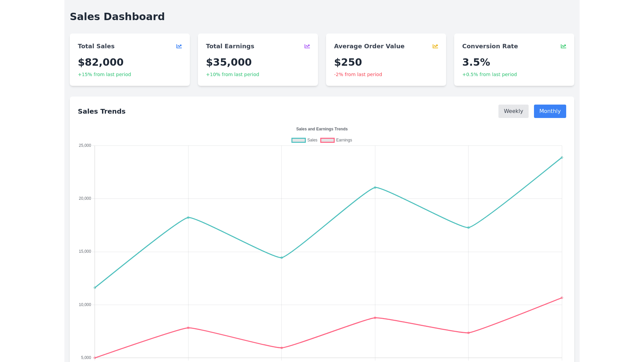This screenshot has width=644, height=362.
Task: Click the blue Total Sales trend icon
Action: point(179,46)
